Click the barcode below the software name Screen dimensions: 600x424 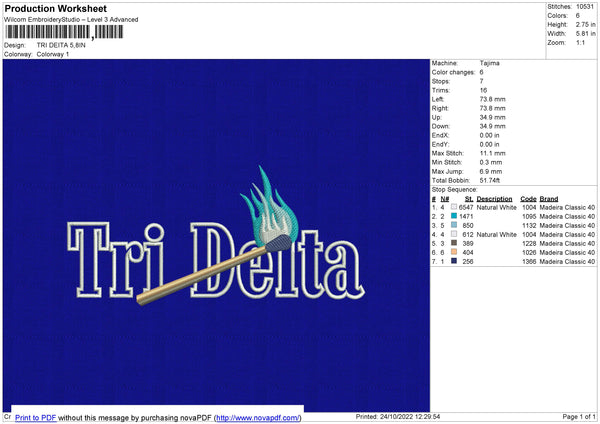[64, 32]
